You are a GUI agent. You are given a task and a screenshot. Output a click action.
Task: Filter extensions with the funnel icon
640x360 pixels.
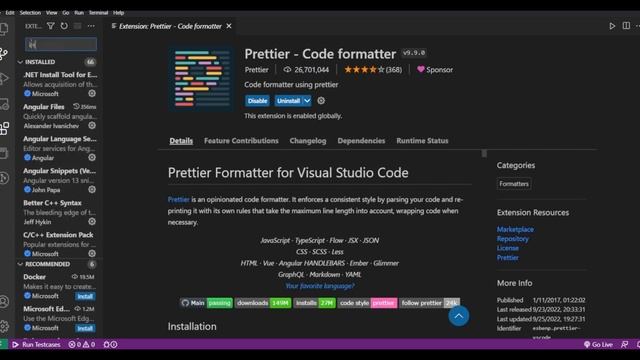(x=51, y=26)
